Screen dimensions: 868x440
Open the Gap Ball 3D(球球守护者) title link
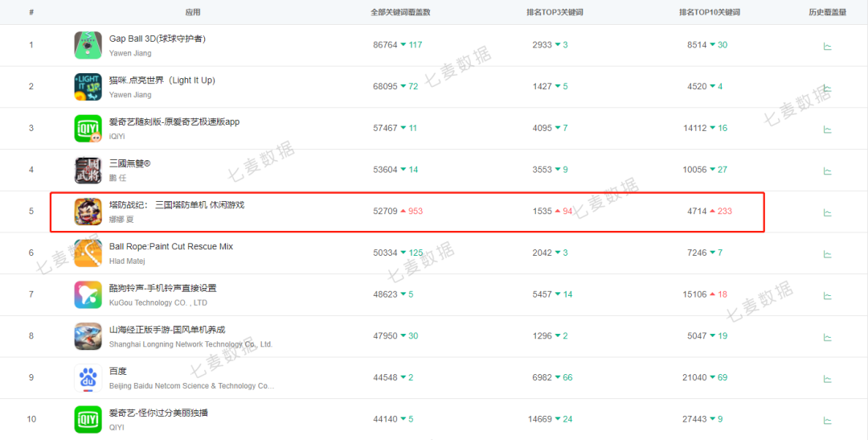[x=158, y=39]
